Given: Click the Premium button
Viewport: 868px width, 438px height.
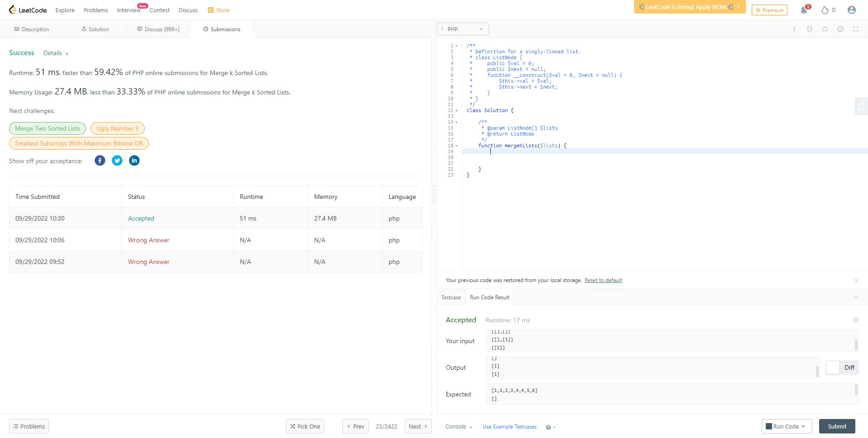Looking at the screenshot, I should [x=769, y=10].
